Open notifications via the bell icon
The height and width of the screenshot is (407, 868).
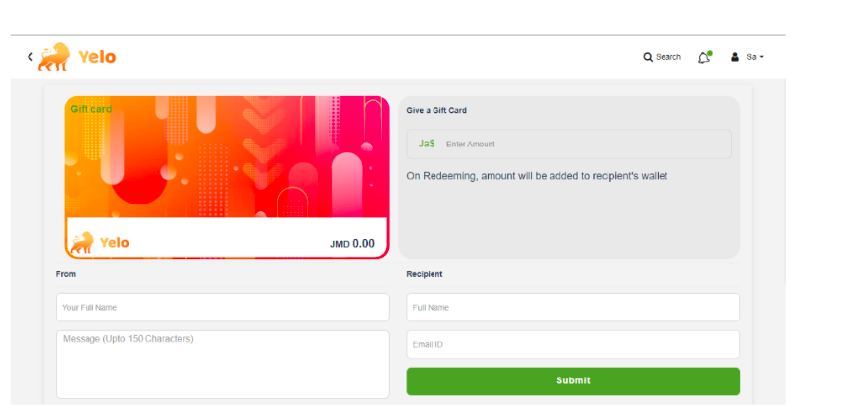click(x=704, y=57)
